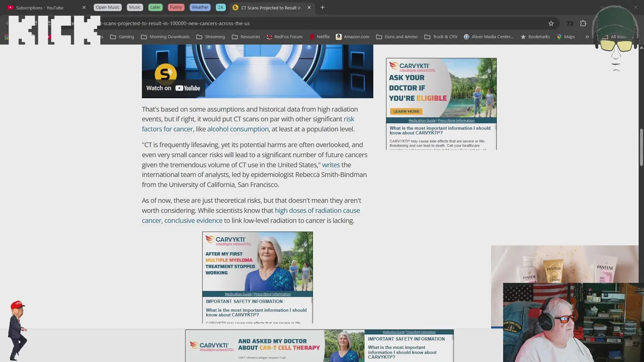
Task: Click the yellow S channel logo on video
Action: [166, 74]
